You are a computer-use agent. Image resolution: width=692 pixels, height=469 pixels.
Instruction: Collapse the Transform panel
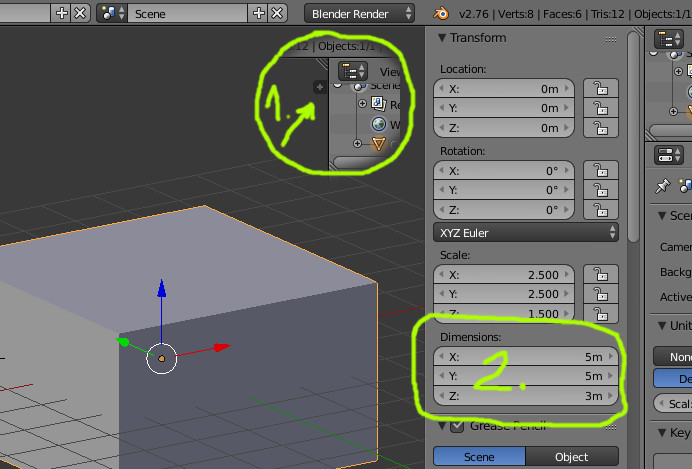pyautogui.click(x=442, y=38)
